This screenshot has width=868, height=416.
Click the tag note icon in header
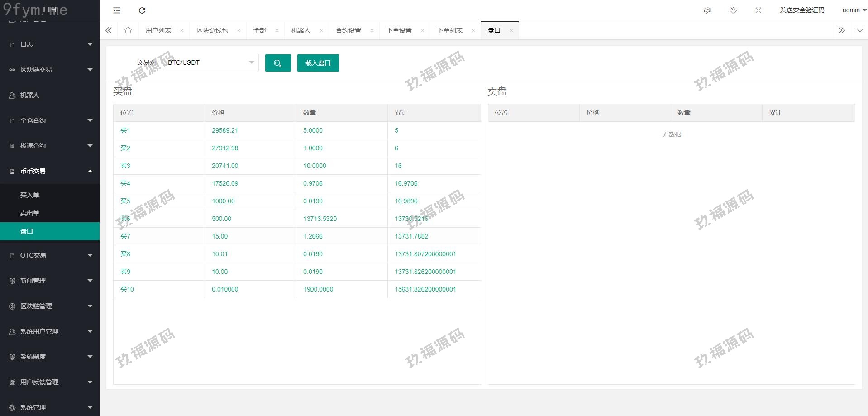coord(733,10)
